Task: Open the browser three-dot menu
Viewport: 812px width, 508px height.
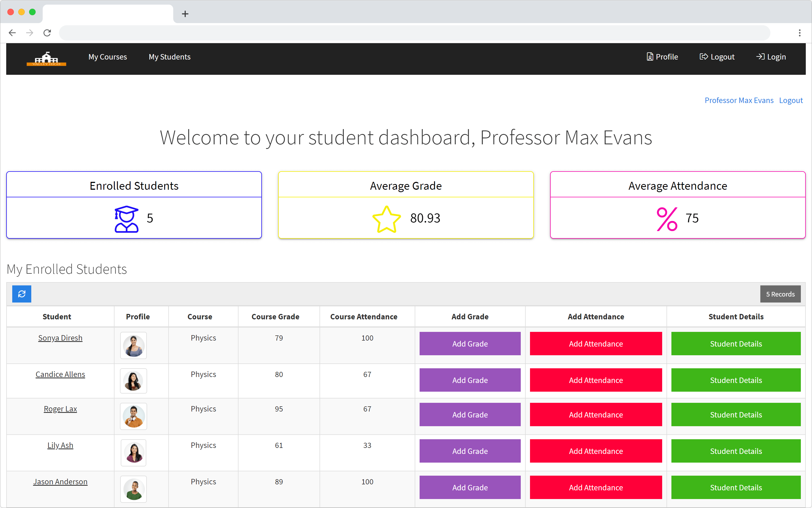Action: pos(799,33)
